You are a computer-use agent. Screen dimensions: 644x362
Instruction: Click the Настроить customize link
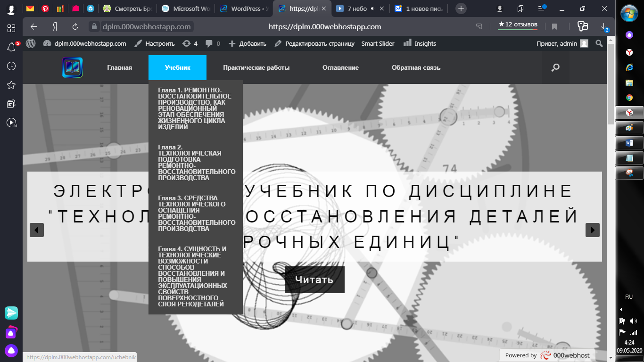click(154, 43)
